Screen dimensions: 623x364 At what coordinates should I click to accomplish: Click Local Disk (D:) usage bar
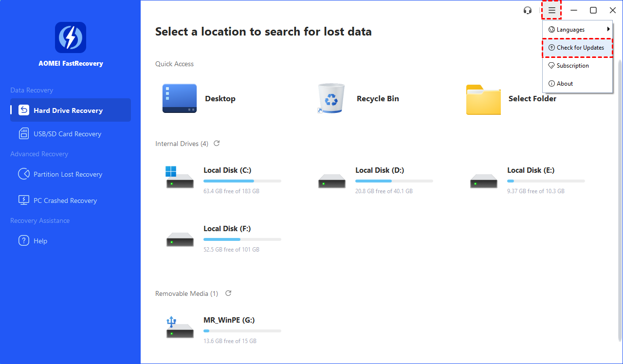(394, 181)
